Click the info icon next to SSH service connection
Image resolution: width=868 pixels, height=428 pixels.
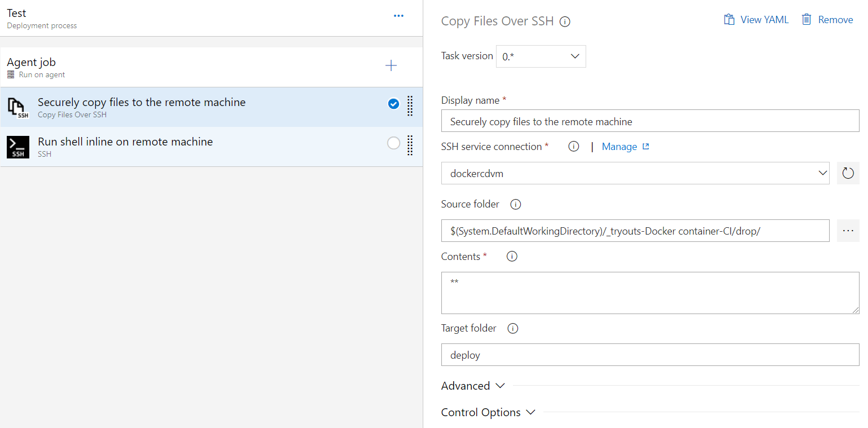574,147
